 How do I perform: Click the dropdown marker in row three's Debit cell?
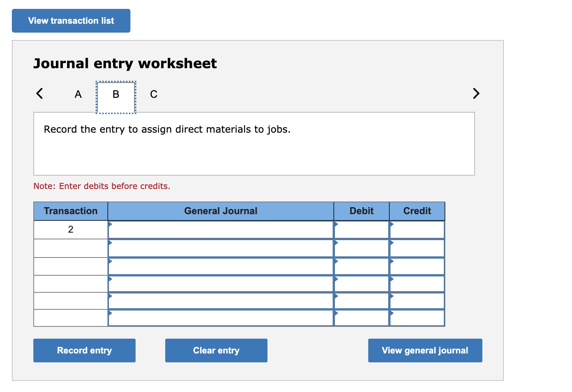336,261
